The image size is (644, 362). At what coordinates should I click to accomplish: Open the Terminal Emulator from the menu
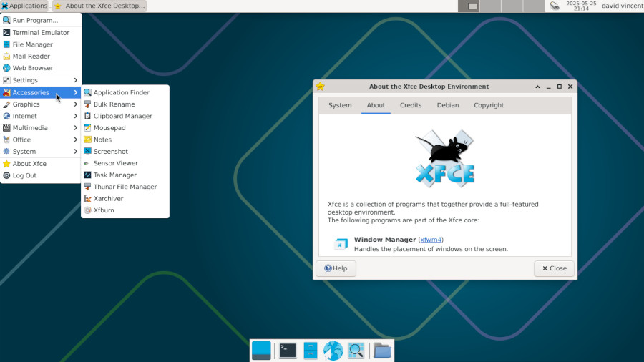[41, 32]
